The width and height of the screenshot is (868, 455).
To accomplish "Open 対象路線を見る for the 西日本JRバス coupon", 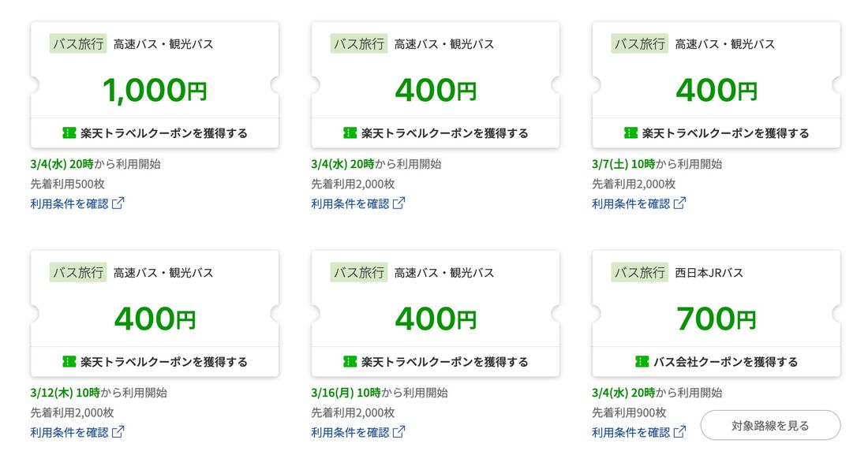I will (771, 424).
